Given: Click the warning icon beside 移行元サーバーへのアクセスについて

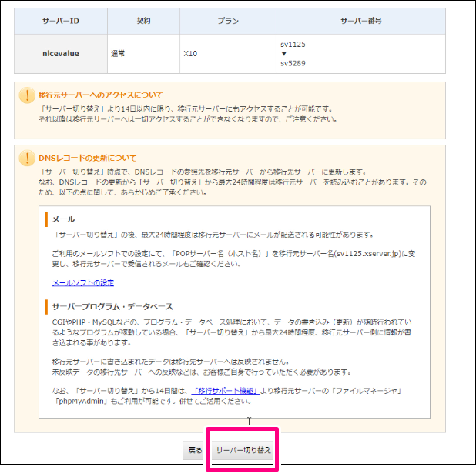Looking at the screenshot, I should (27, 95).
